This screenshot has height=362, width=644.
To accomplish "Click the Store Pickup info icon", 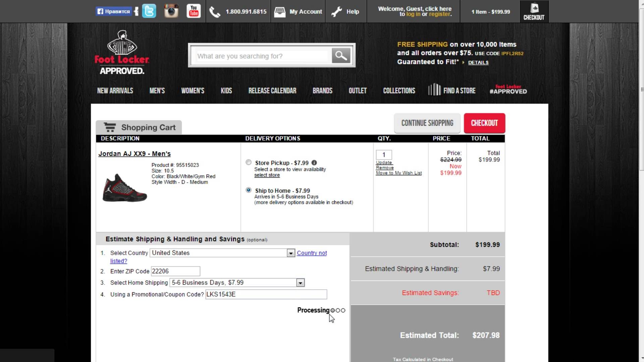I will click(x=314, y=163).
